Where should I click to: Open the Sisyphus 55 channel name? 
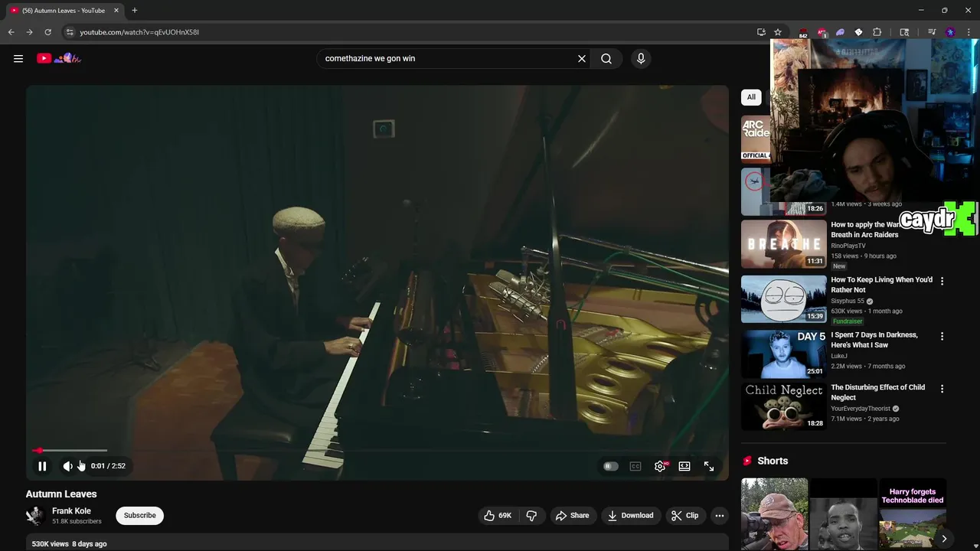click(x=848, y=301)
